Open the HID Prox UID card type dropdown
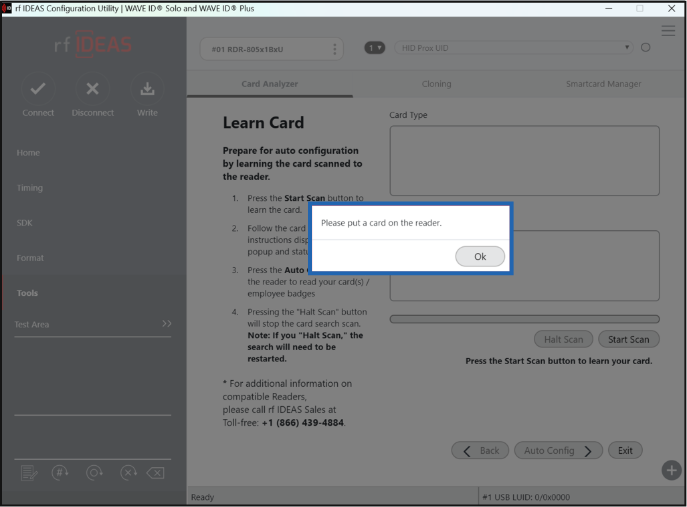 pos(514,48)
